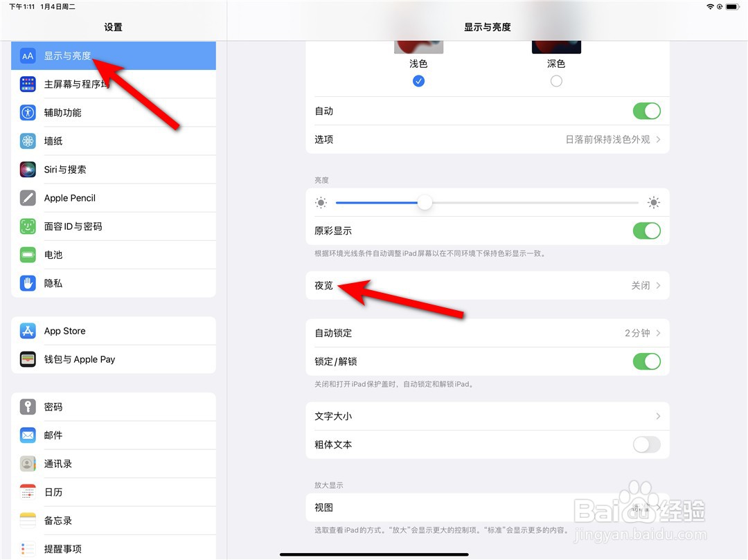Open 夜览 Night Shift settings chevron

pos(659,285)
